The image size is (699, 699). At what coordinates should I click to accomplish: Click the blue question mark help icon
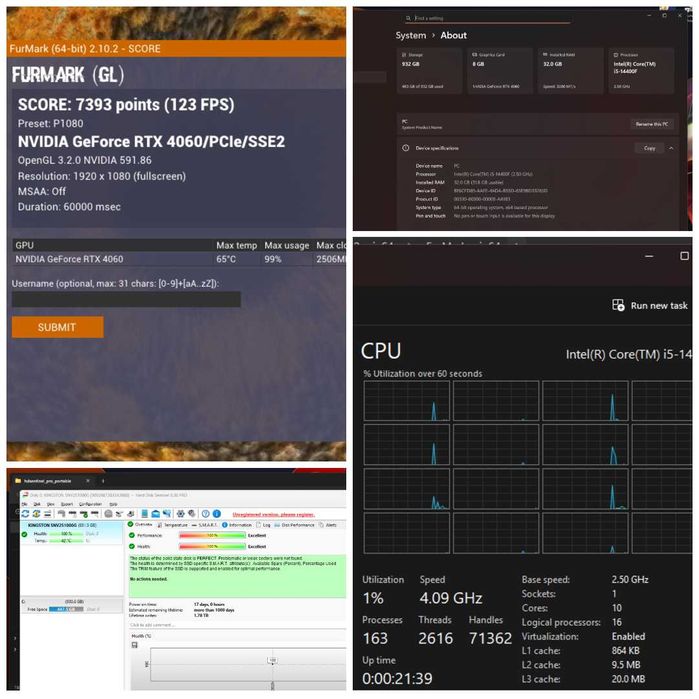(x=206, y=514)
